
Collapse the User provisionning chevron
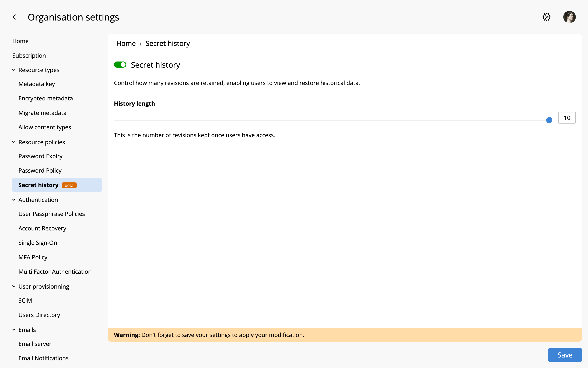[14, 286]
